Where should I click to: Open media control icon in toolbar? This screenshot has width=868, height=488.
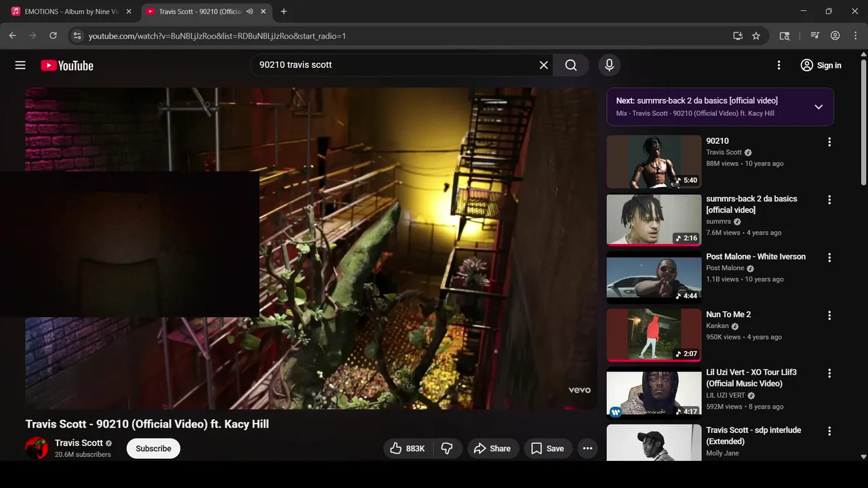[x=815, y=36]
